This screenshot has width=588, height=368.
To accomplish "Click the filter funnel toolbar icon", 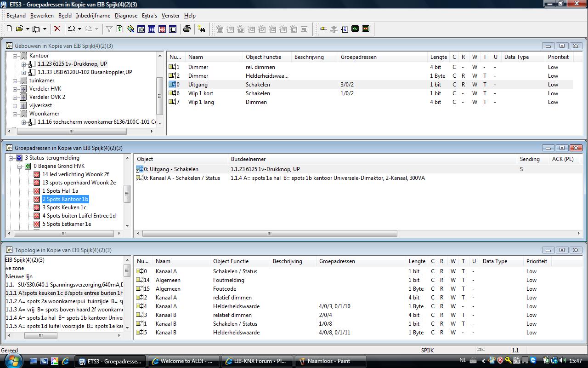I will point(109,29).
